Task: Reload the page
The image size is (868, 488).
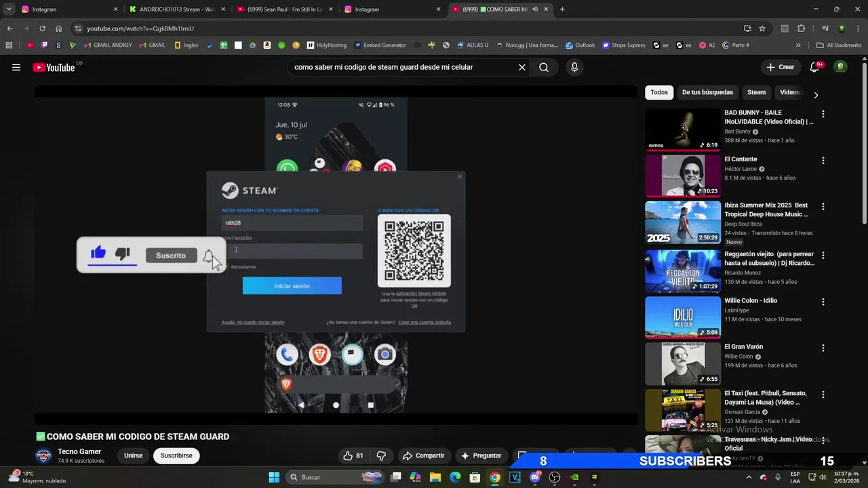Action: click(x=42, y=28)
